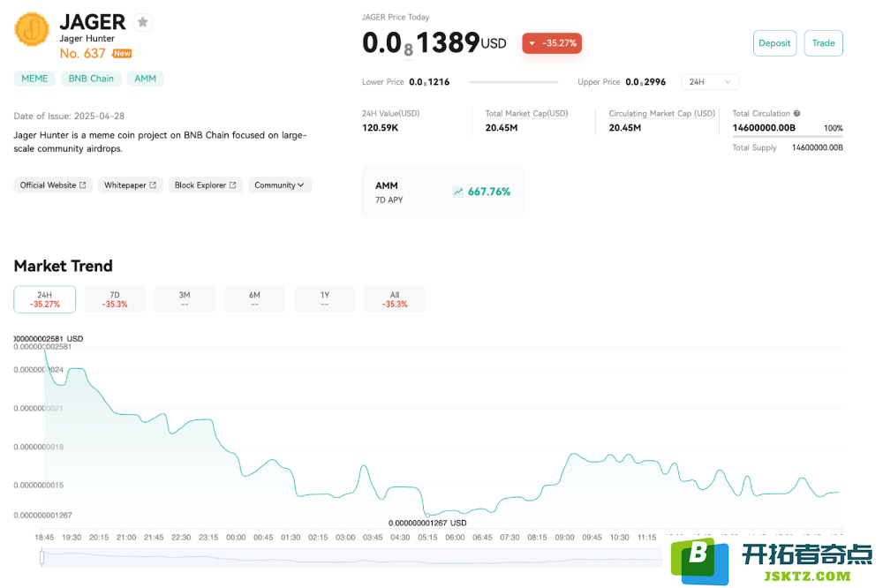The height and width of the screenshot is (588, 883).
Task: Click the external link icon on Official Website
Action: pos(83,185)
